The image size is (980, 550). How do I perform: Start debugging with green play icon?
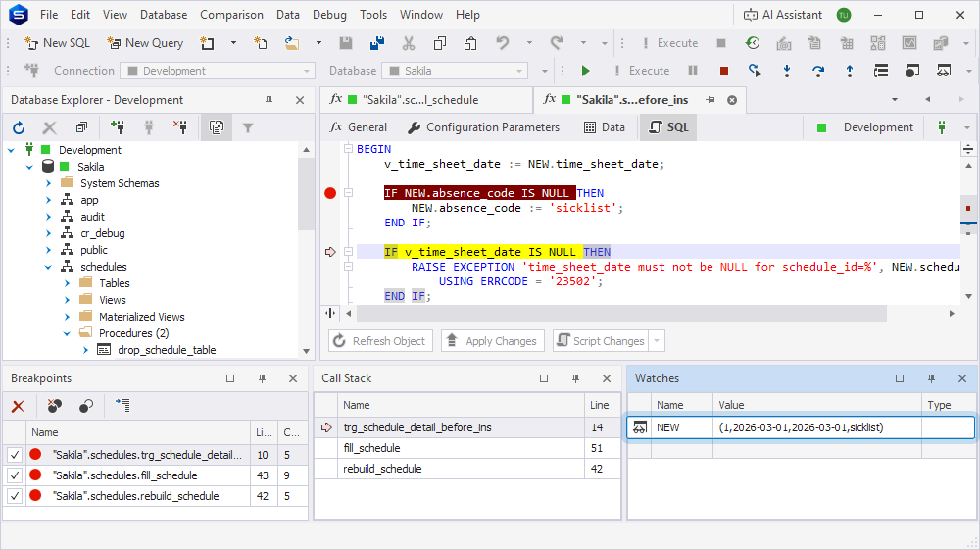coord(586,71)
